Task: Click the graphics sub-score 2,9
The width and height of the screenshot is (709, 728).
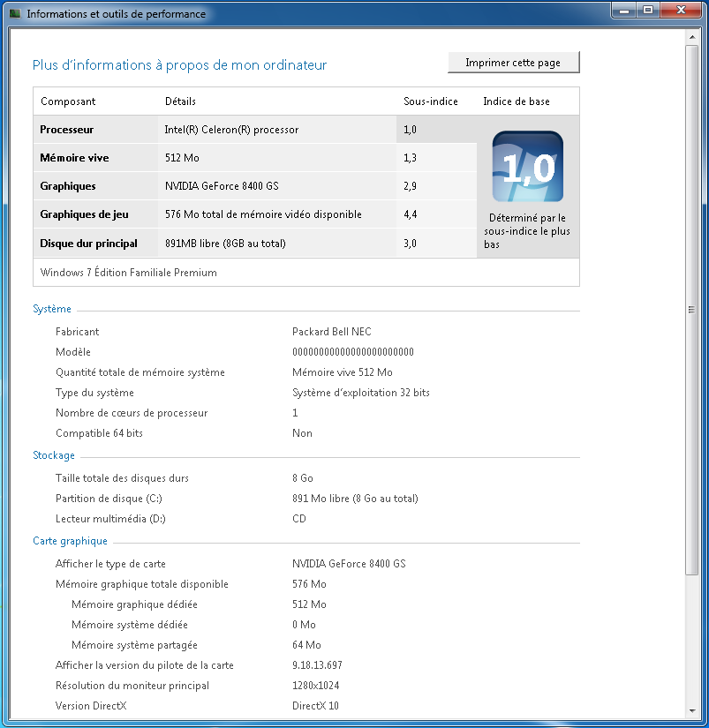Action: tap(410, 186)
